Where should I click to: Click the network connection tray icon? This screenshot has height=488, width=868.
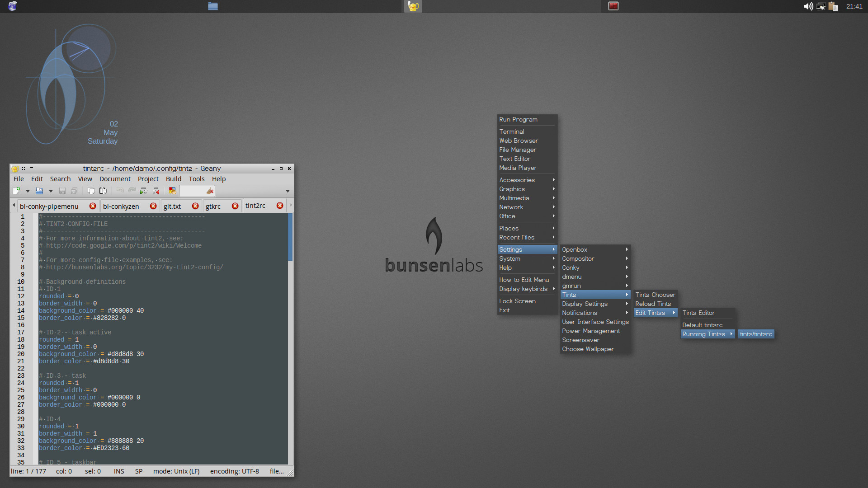click(x=821, y=6)
